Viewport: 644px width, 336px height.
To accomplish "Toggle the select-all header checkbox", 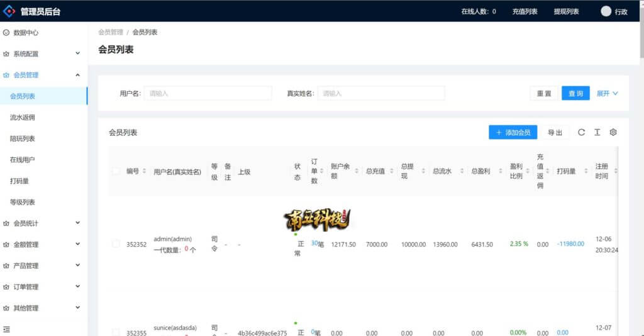I will (116, 171).
